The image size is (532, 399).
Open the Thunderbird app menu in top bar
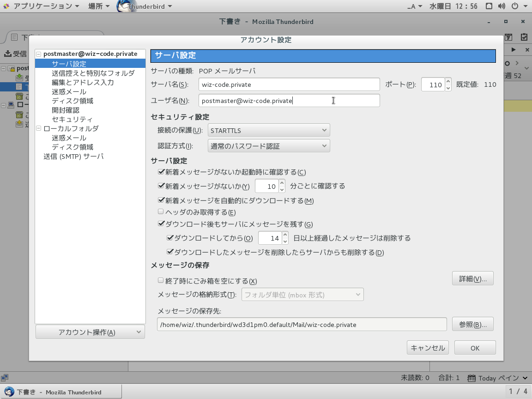(x=145, y=6)
